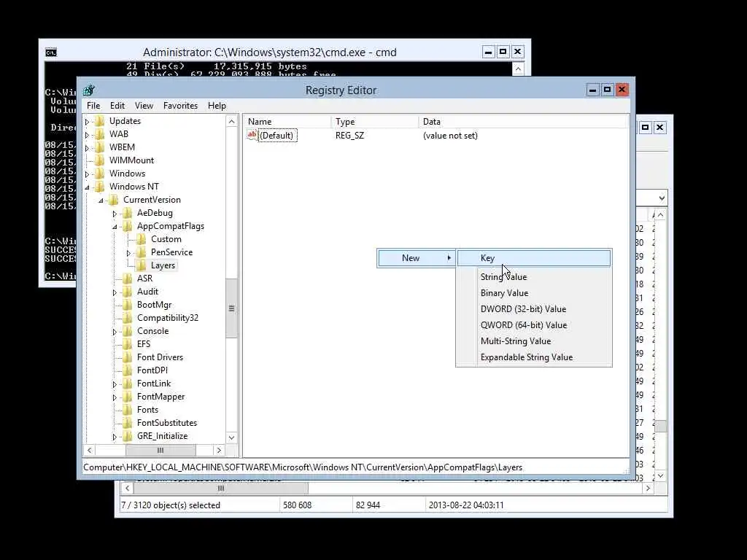Click the Type column header
Screen dimensions: 747x560
tap(374, 122)
